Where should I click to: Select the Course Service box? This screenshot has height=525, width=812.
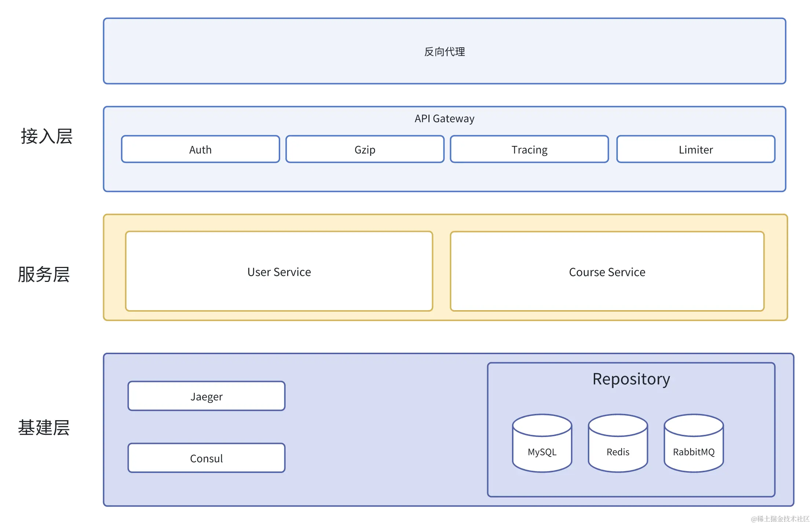pos(607,271)
